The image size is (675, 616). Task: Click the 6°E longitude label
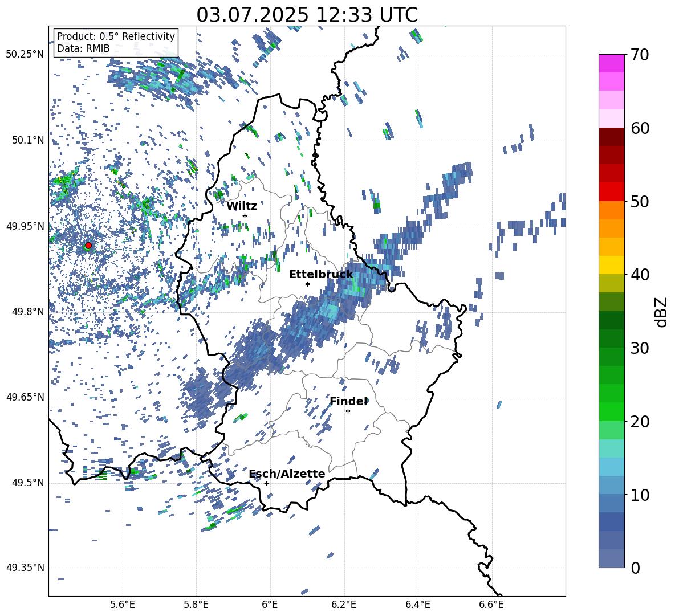[270, 605]
